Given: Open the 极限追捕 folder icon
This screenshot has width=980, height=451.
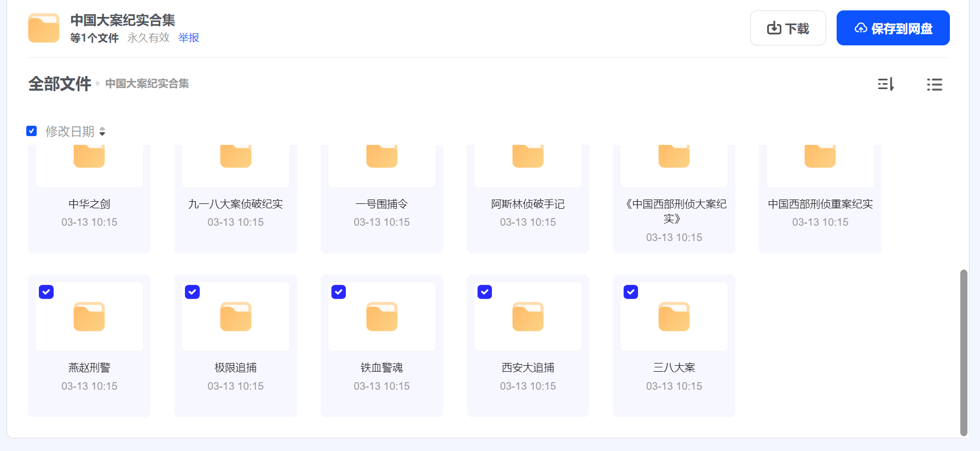Looking at the screenshot, I should (x=235, y=317).
